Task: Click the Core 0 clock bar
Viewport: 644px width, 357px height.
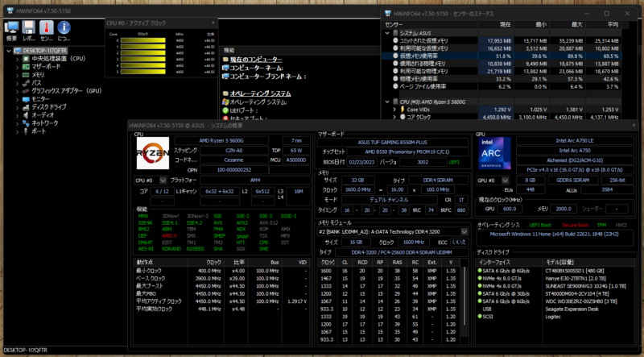Action: [x=143, y=40]
